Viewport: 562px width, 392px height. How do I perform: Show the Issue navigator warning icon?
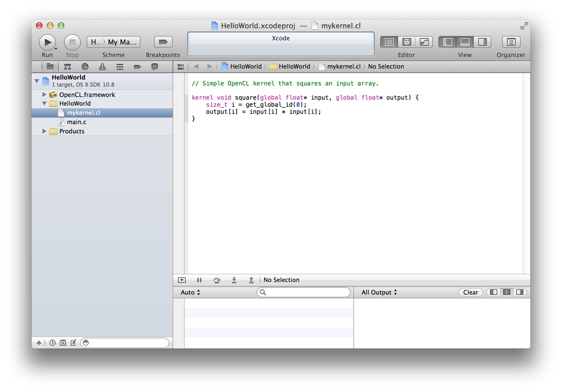pos(102,67)
